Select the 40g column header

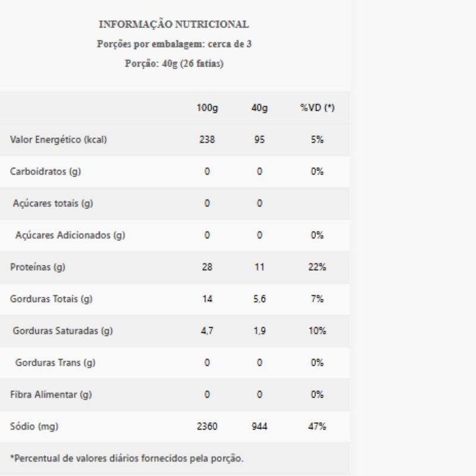coord(259,108)
